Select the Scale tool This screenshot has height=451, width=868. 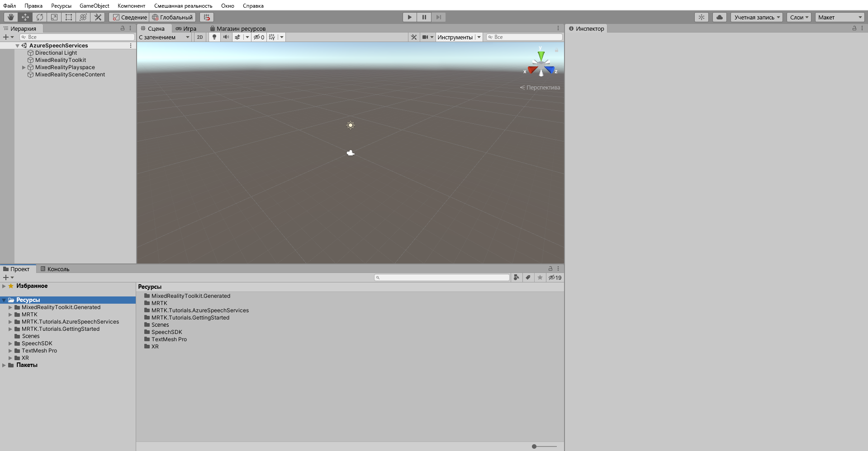pyautogui.click(x=54, y=17)
